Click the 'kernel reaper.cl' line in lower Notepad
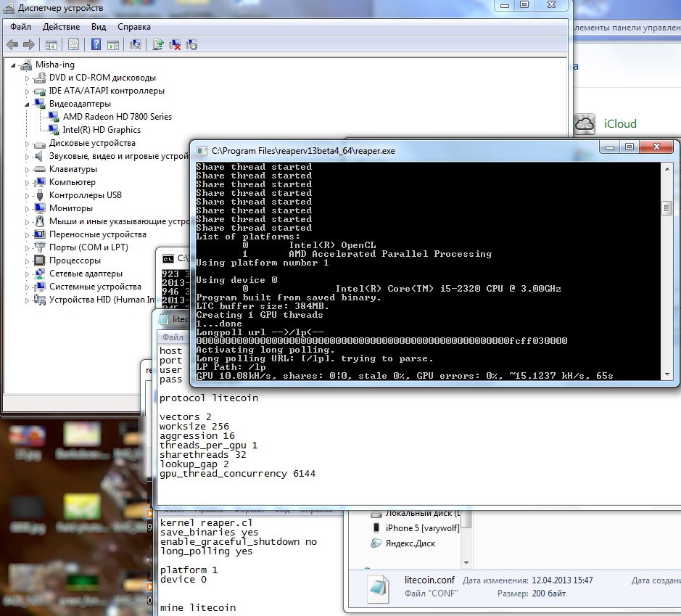681x616 pixels. click(x=206, y=522)
